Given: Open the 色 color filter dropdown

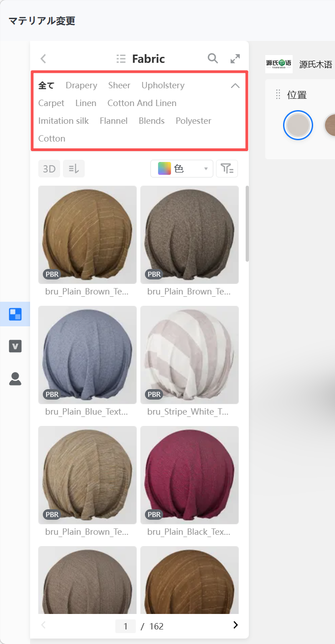Looking at the screenshot, I should click(x=182, y=169).
